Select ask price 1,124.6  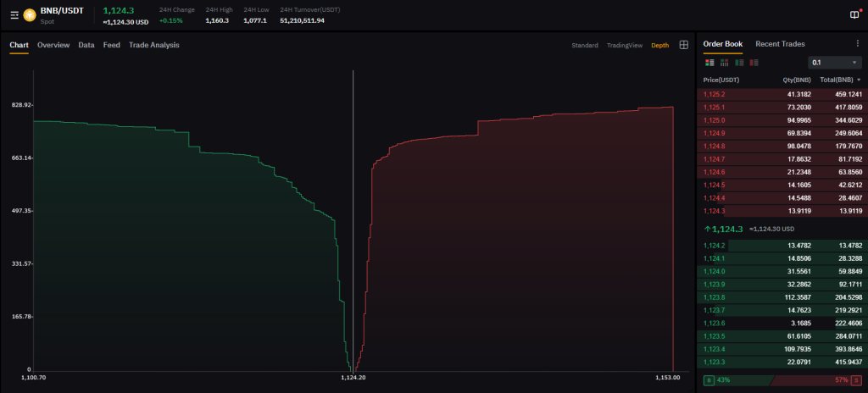[x=714, y=172]
